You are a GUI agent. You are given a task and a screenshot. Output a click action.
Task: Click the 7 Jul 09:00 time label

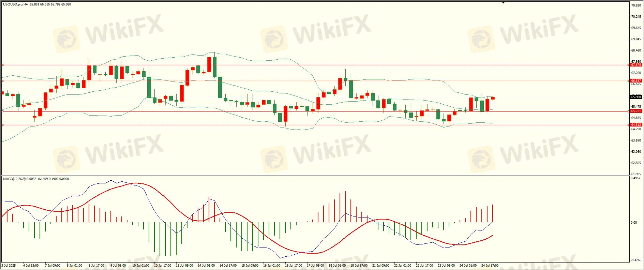tap(53, 266)
